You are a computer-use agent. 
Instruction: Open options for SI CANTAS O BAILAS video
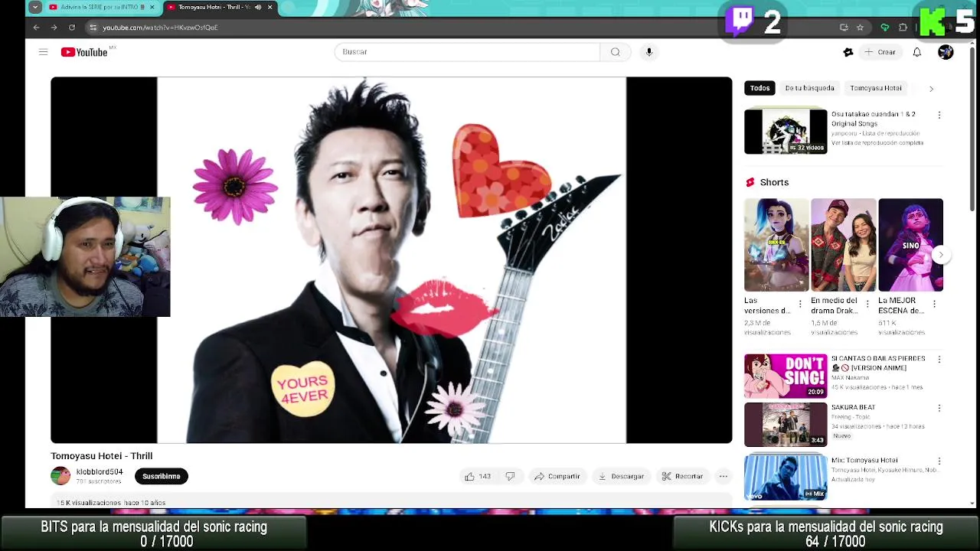click(x=939, y=359)
